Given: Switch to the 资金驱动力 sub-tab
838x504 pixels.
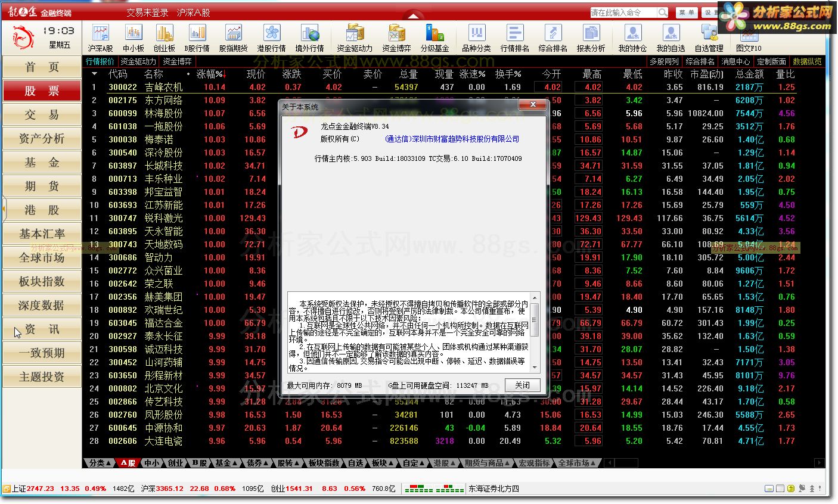Looking at the screenshot, I should click(x=138, y=61).
